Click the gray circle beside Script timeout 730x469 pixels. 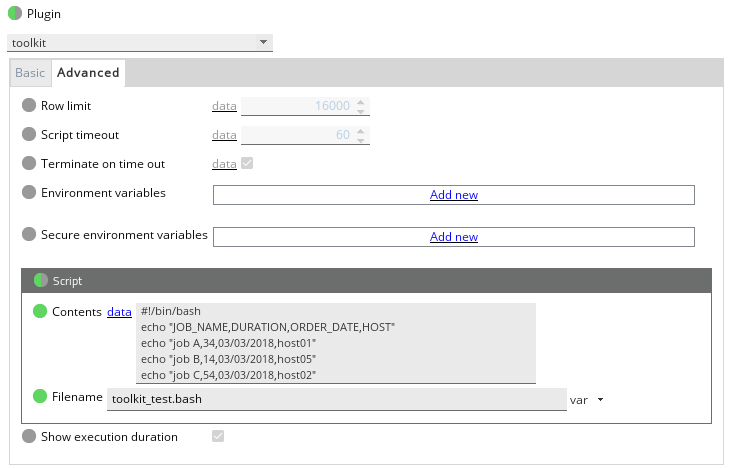pos(29,134)
